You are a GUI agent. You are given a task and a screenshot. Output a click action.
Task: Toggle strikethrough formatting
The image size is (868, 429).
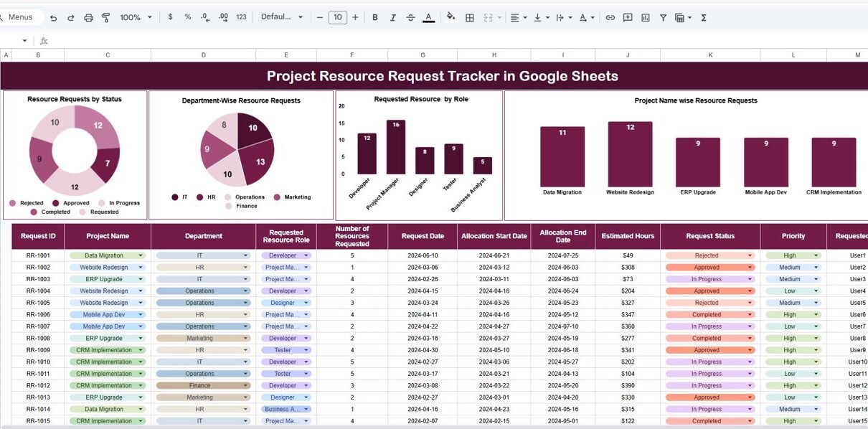pyautogui.click(x=410, y=17)
